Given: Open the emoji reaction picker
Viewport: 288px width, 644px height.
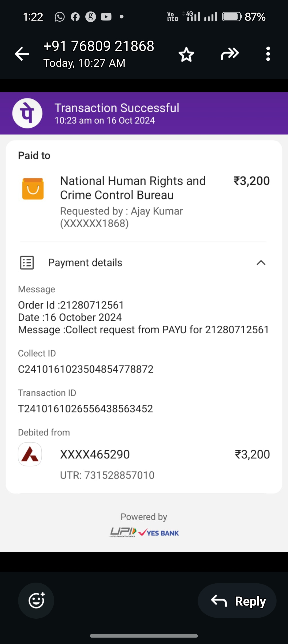Looking at the screenshot, I should pyautogui.click(x=36, y=600).
